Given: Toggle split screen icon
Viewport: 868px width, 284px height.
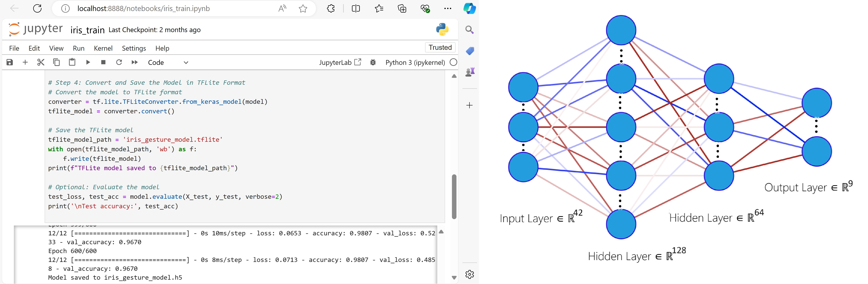Looking at the screenshot, I should pos(356,8).
